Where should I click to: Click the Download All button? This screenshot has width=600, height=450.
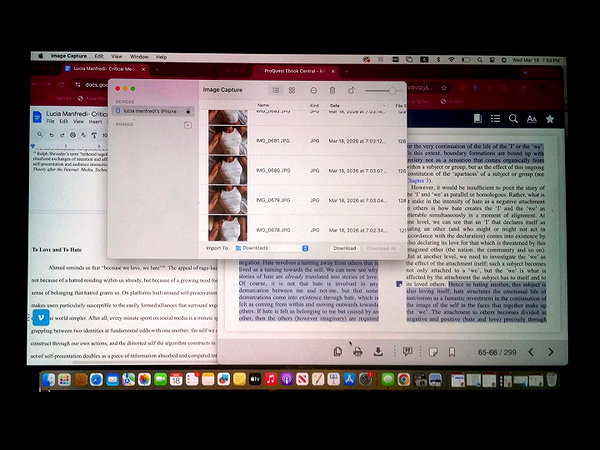[x=381, y=248]
